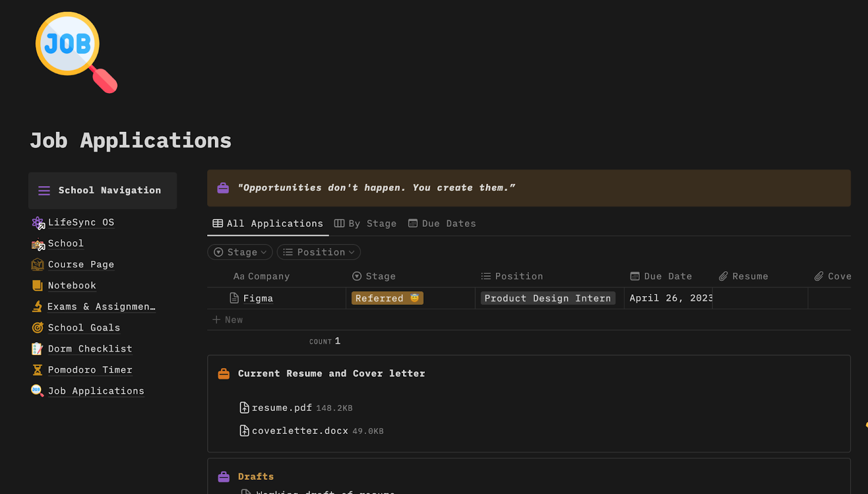The image size is (868, 494).
Task: Open the Position filter dropdown
Action: point(318,252)
